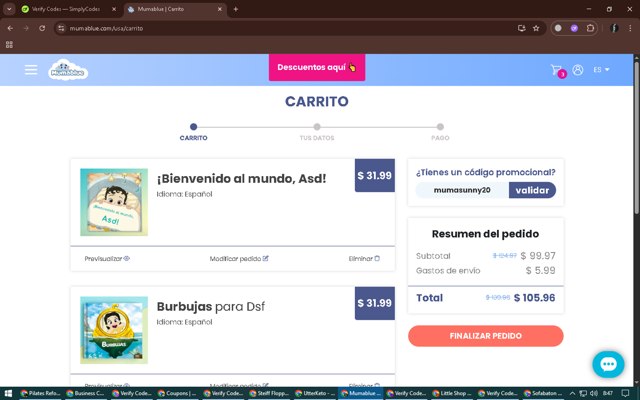This screenshot has width=640, height=400.
Task: Show hidden system tray icons
Action: (572, 393)
